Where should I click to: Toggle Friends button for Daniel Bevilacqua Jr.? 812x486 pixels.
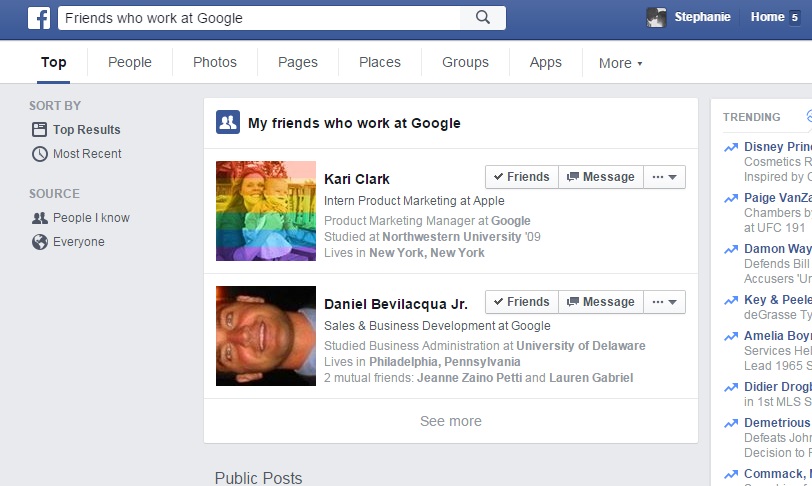[x=521, y=302]
